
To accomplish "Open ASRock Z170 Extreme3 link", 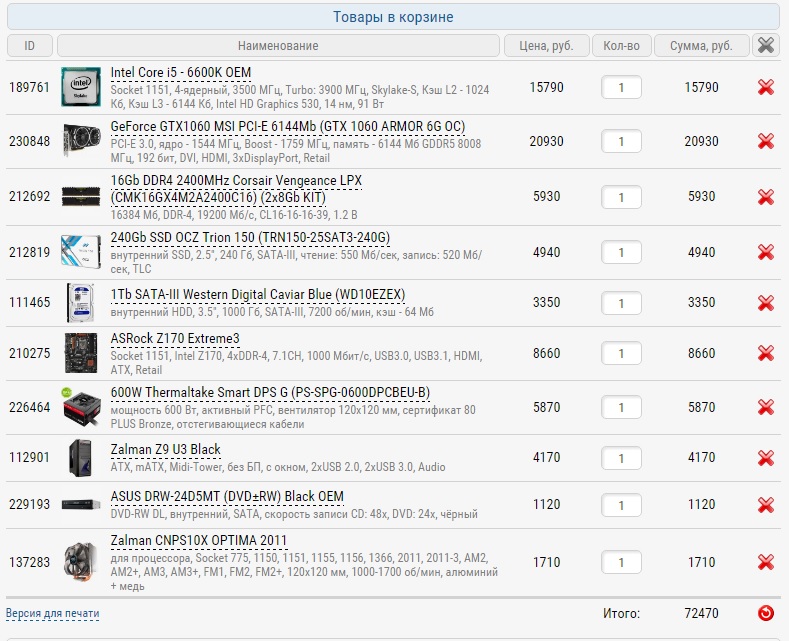I will pos(175,339).
